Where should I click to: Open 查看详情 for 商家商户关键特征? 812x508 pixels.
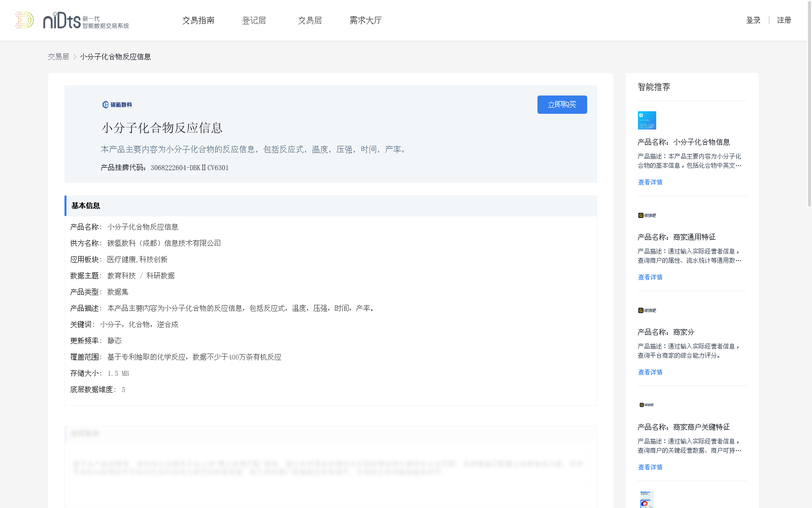click(650, 467)
